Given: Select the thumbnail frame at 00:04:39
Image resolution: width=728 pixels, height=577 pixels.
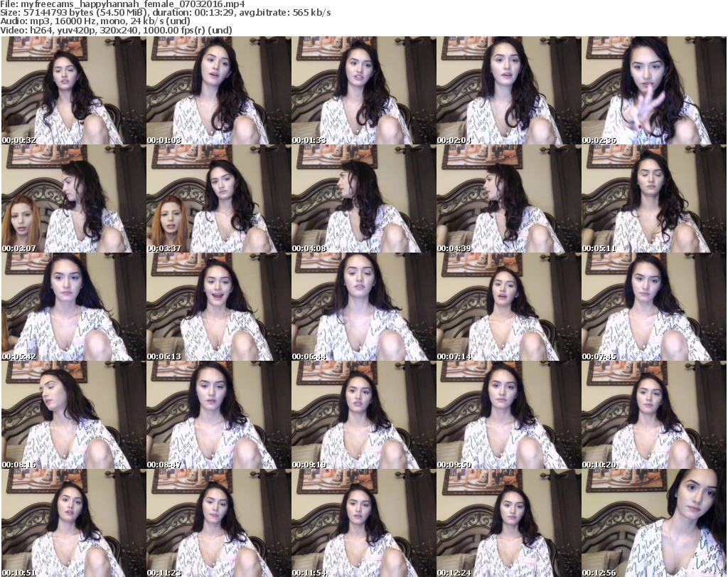Looking at the screenshot, I should click(x=508, y=198).
